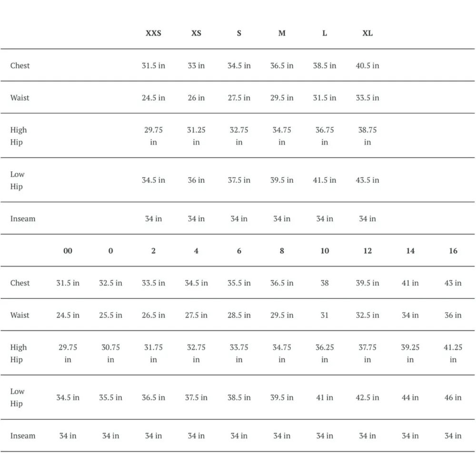Select the 32.5 in chest for size 0
Image resolution: width=476 pixels, height=476 pixels.
point(110,283)
